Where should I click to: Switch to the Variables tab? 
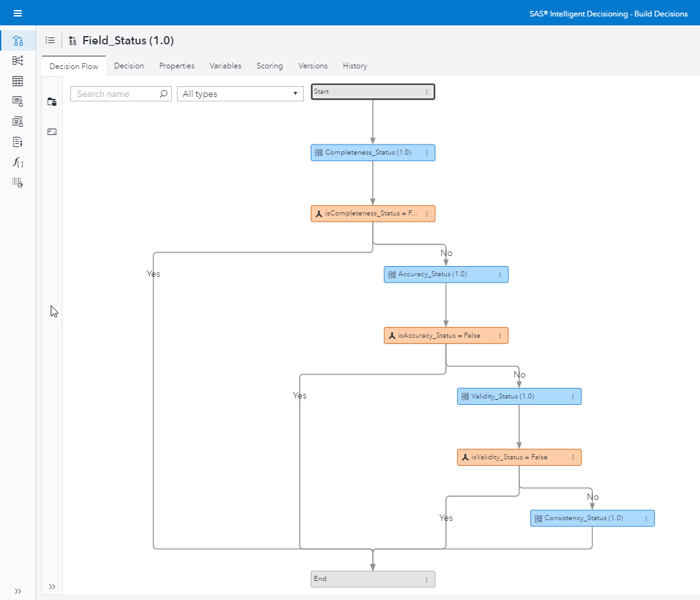click(x=225, y=66)
